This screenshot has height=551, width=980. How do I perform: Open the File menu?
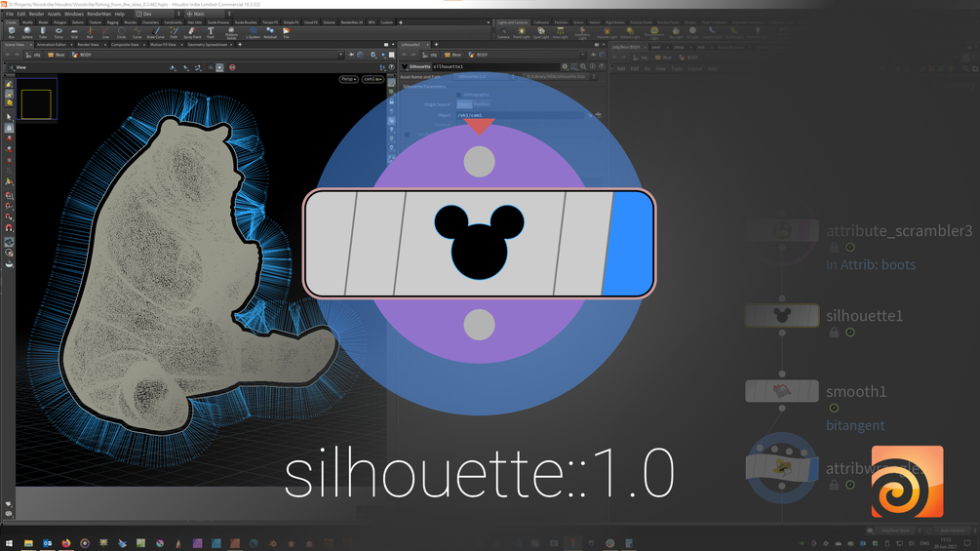[x=10, y=14]
